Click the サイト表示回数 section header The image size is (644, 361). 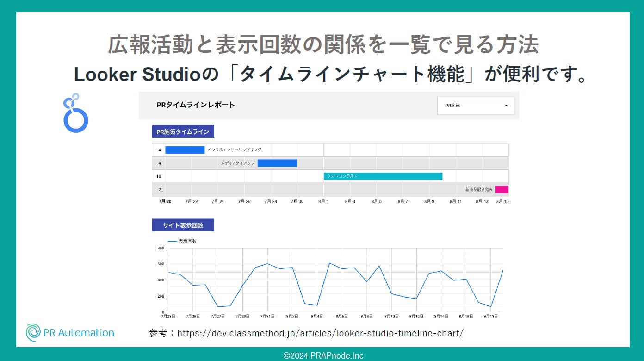point(183,225)
